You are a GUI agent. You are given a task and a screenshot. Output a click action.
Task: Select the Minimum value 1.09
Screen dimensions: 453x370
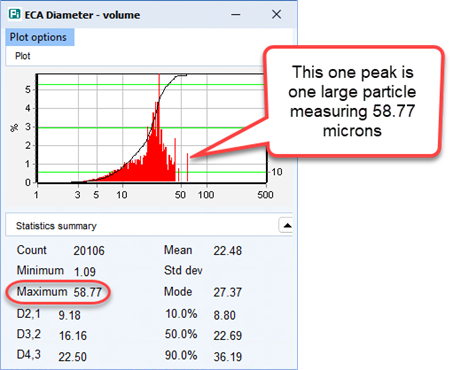point(85,272)
